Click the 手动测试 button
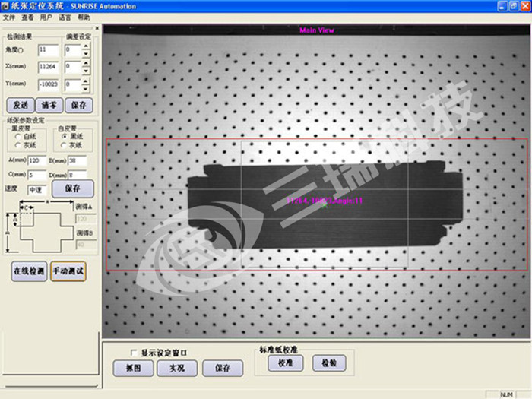 [x=68, y=271]
